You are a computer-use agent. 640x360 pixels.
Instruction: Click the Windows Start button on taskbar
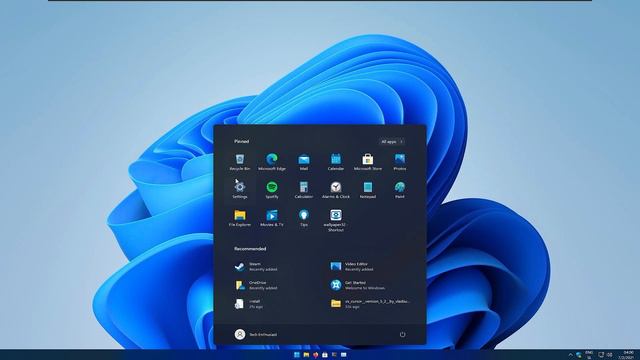click(x=297, y=355)
